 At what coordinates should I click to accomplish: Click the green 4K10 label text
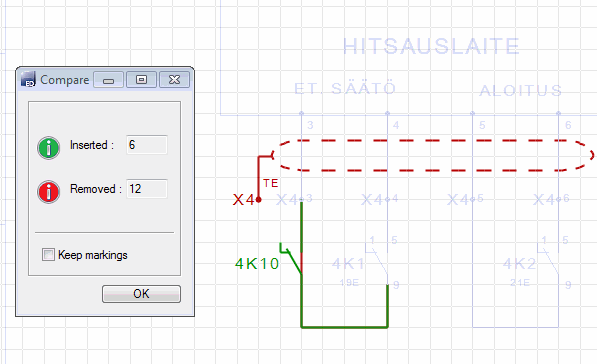tap(257, 263)
